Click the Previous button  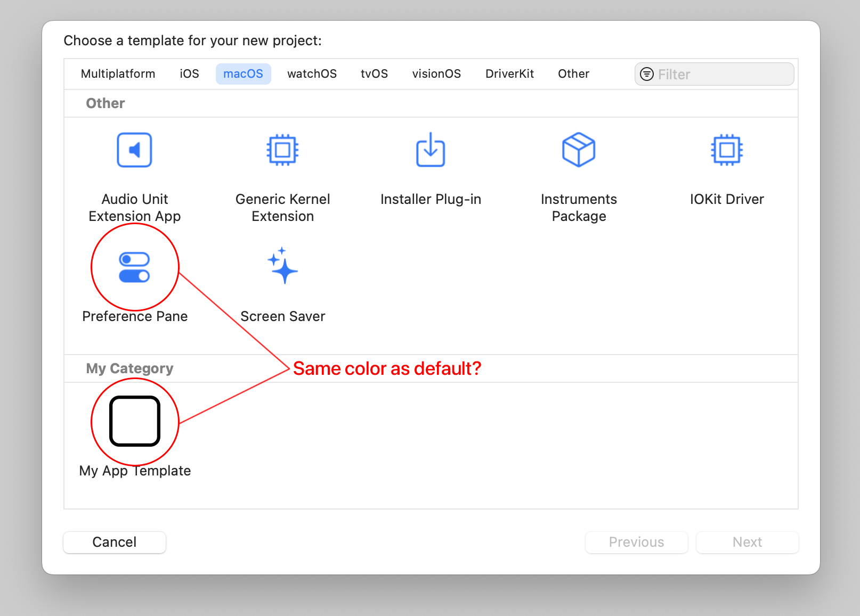(x=636, y=542)
